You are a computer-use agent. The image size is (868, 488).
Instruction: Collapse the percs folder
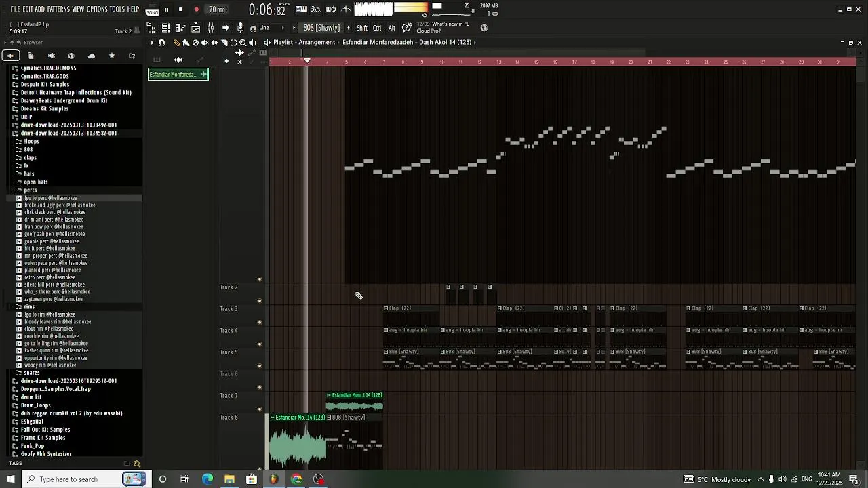tap(30, 190)
